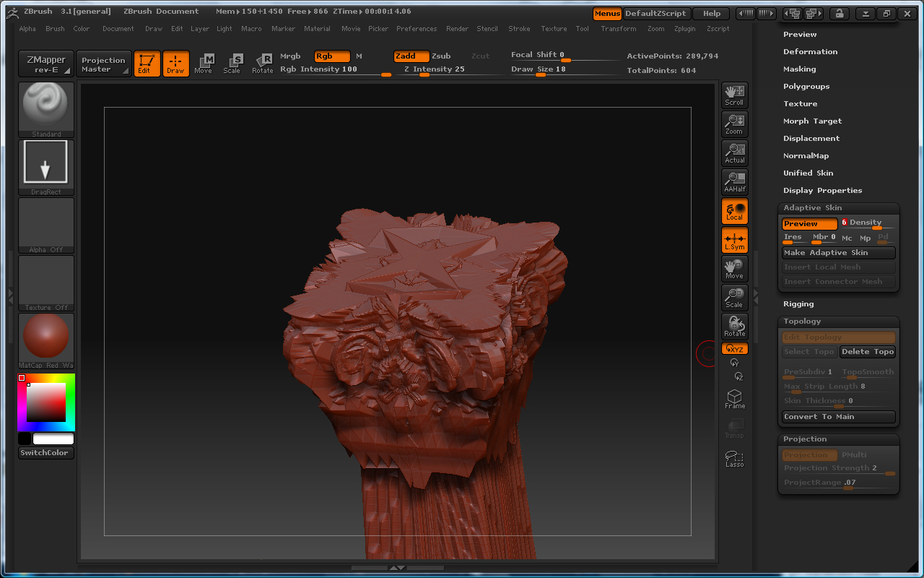Image resolution: width=924 pixels, height=578 pixels.
Task: Click the Frame mesh icon
Action: click(735, 399)
